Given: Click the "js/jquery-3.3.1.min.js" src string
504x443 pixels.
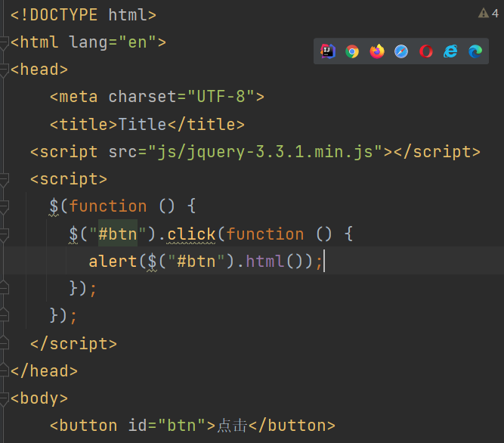Looking at the screenshot, I should click(264, 152).
